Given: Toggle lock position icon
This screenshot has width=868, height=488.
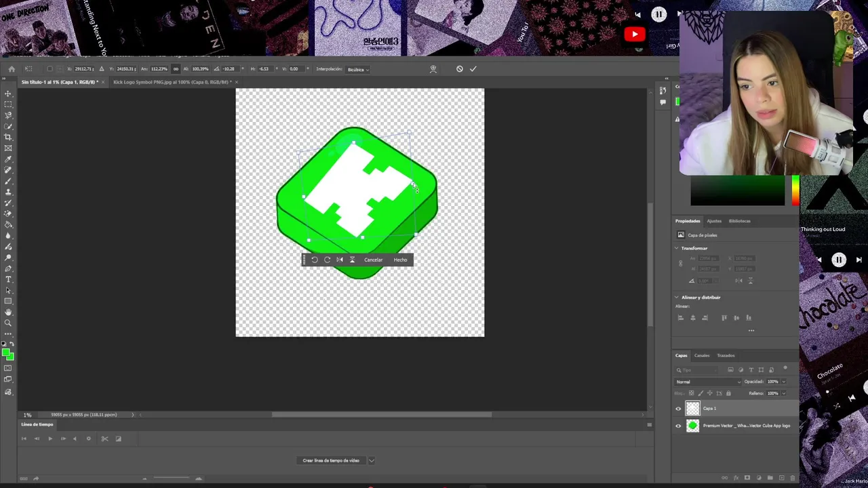Looking at the screenshot, I should tap(710, 393).
